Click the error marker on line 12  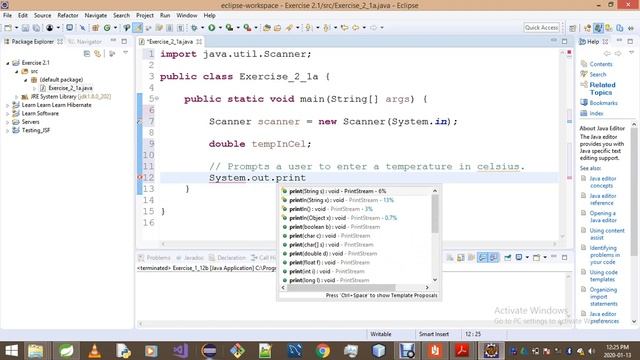pyautogui.click(x=140, y=178)
